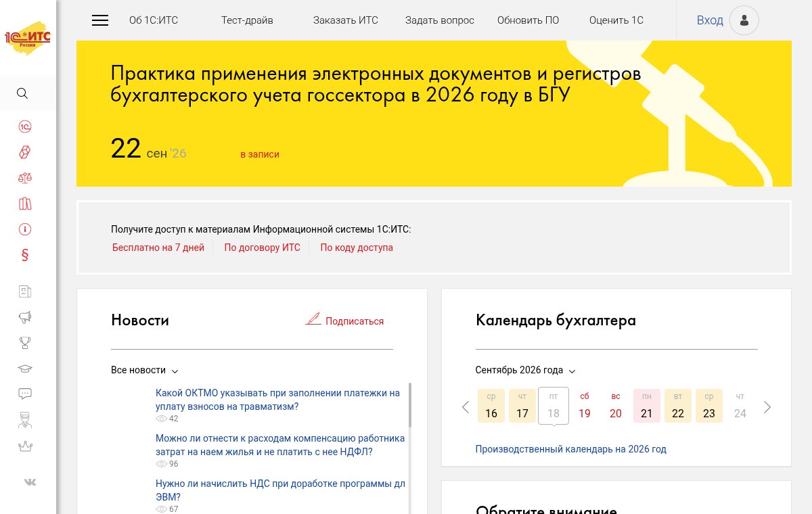Open the consultant person sidebar icon
Image resolution: width=812 pixels, height=514 pixels.
(25, 419)
